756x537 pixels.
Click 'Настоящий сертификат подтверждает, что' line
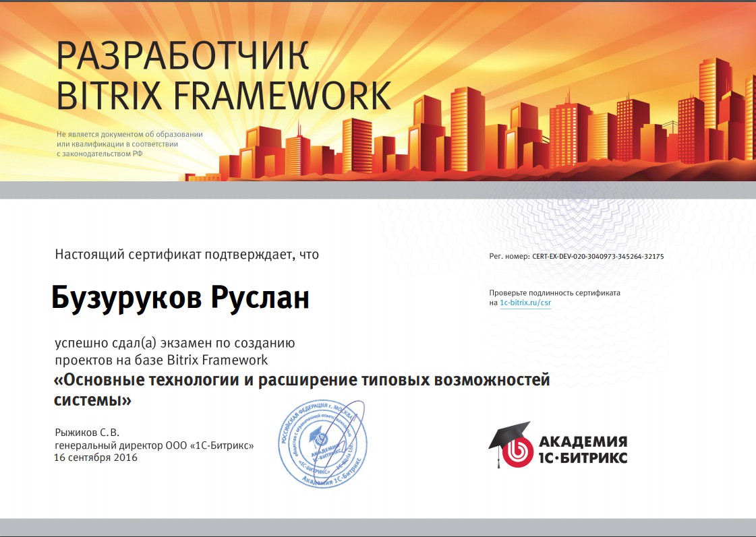click(x=187, y=254)
